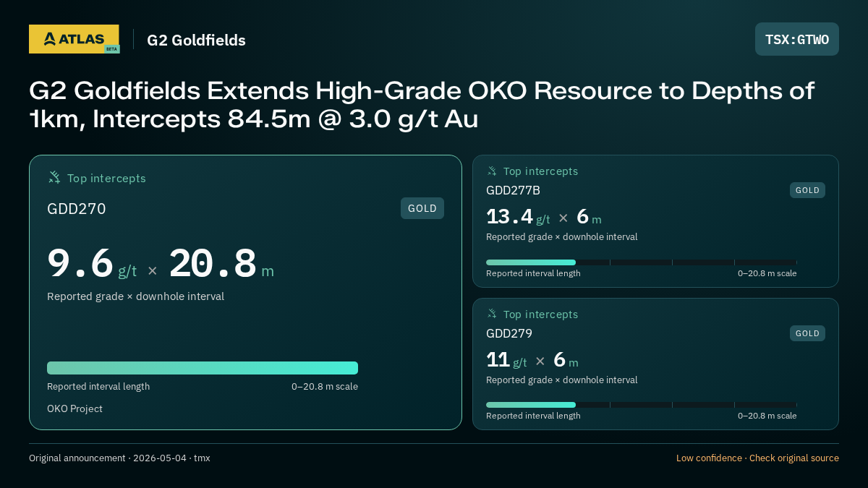Click the Original announcement date footer text
Image resolution: width=868 pixels, height=488 pixels.
click(x=119, y=458)
